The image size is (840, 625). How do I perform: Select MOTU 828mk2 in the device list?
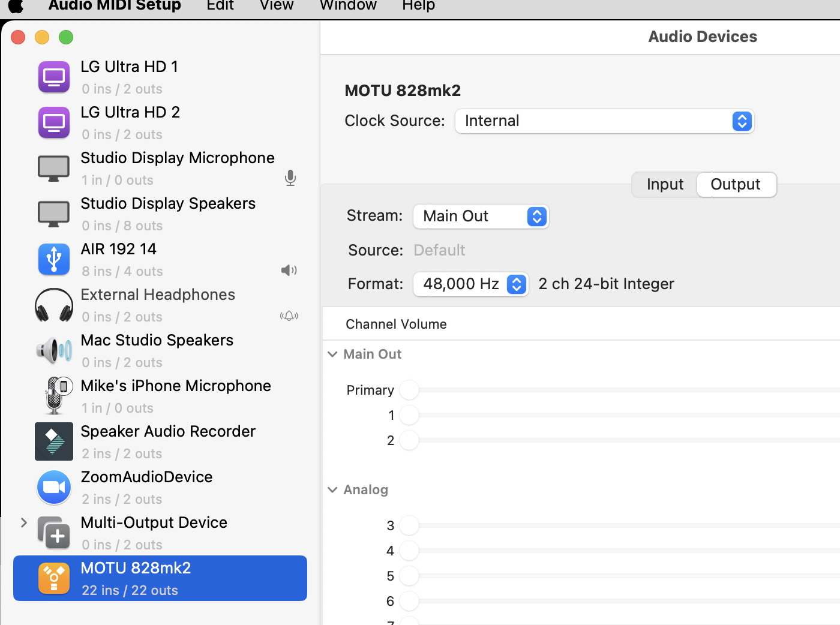point(160,578)
